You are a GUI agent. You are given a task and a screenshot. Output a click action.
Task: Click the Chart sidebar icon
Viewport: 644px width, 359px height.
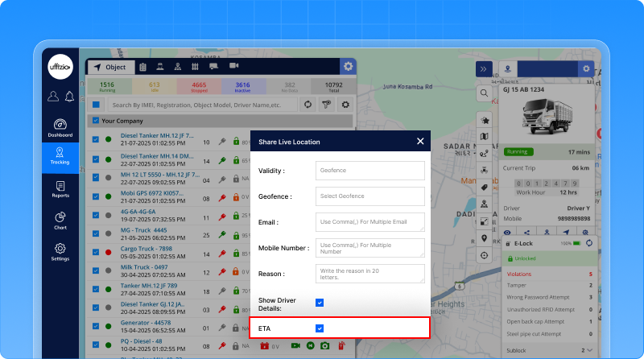coord(60,221)
